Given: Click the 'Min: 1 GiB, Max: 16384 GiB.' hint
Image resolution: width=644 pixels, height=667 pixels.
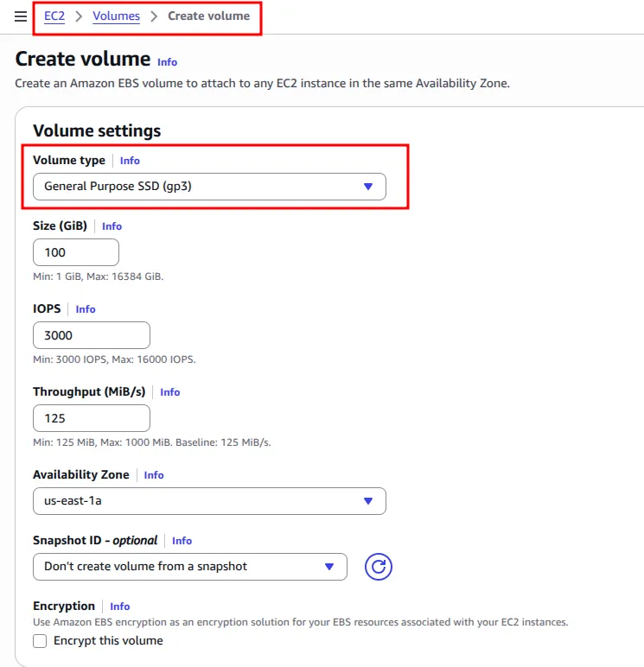Looking at the screenshot, I should (x=99, y=276).
